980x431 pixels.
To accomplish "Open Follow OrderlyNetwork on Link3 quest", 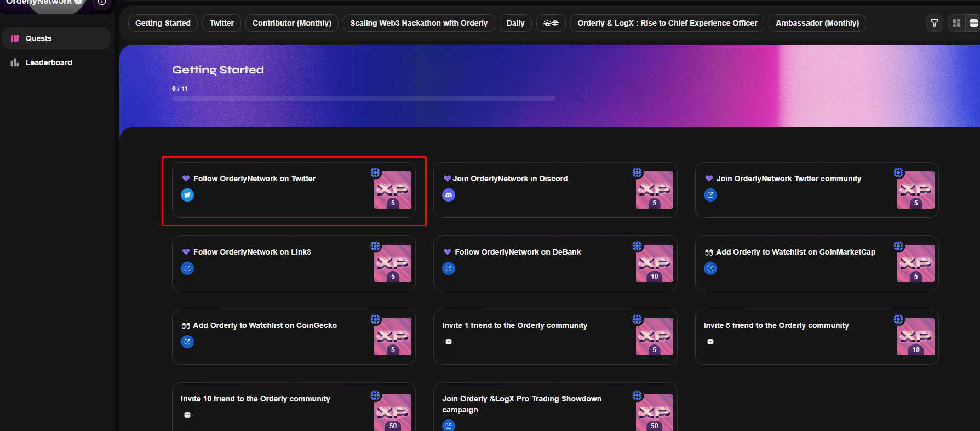I will 294,263.
